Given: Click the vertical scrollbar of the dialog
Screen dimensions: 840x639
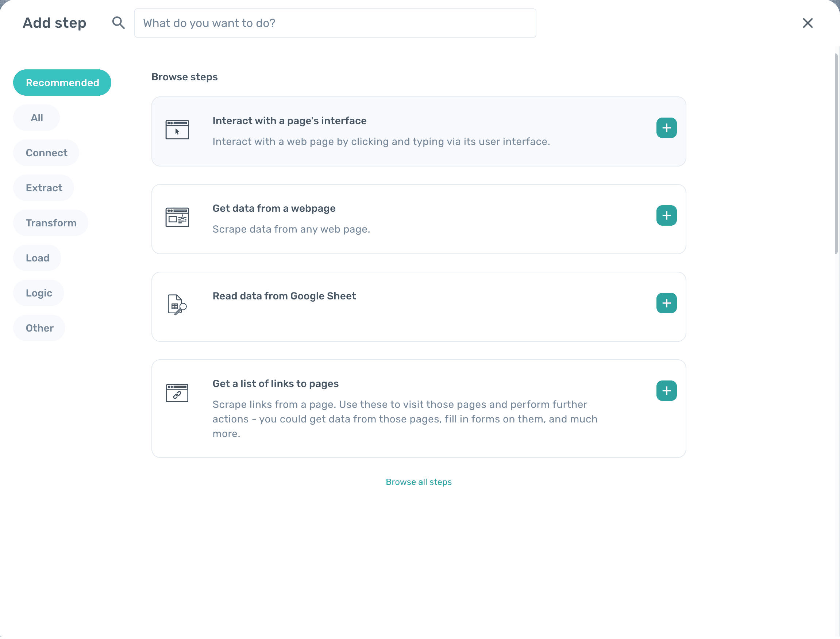Looking at the screenshot, I should click(x=836, y=154).
